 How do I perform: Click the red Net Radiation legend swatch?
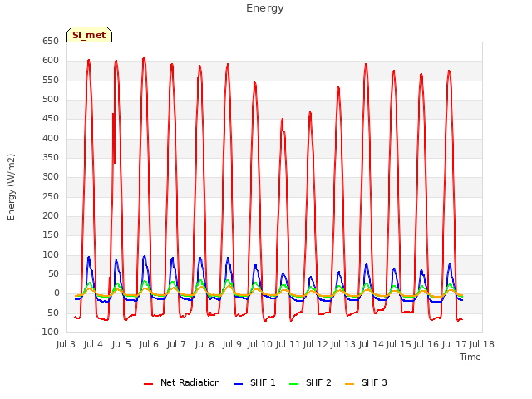(x=148, y=384)
